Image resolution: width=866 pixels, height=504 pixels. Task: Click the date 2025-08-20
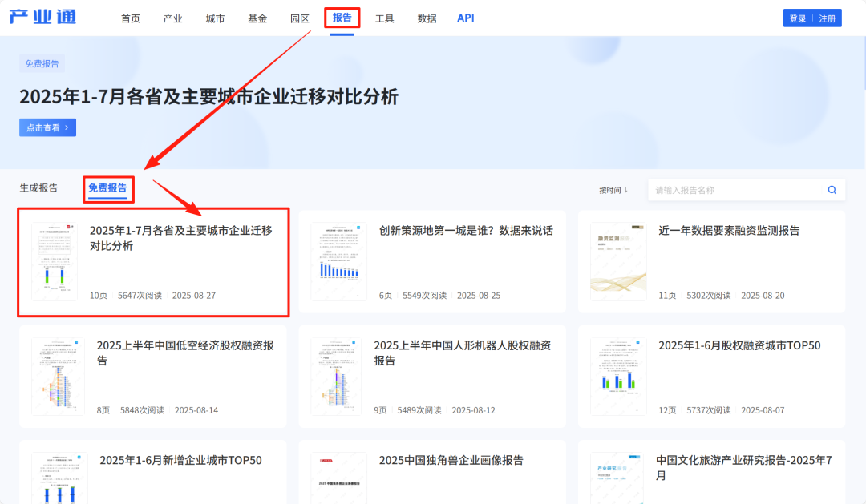click(x=763, y=296)
